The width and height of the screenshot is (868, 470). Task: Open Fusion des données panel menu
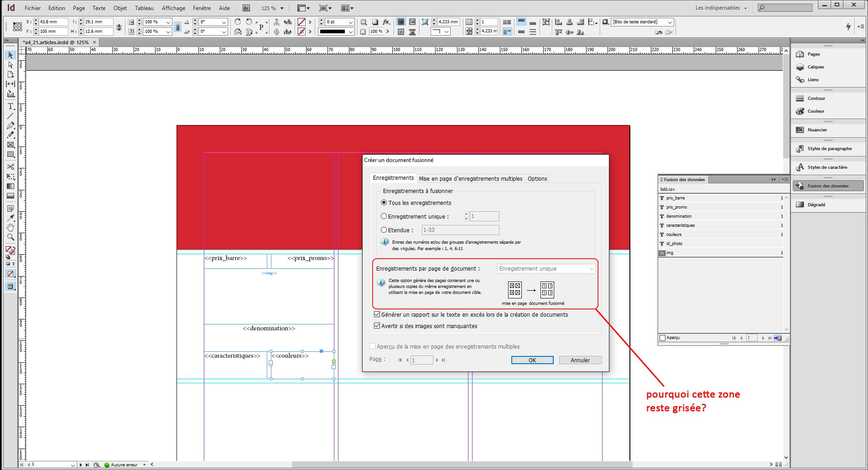(x=785, y=179)
